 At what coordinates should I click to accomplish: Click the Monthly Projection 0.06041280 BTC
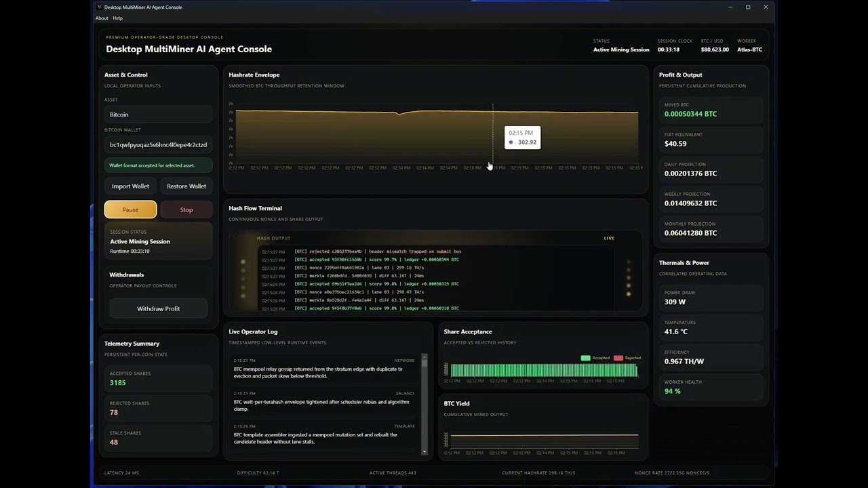click(x=690, y=233)
